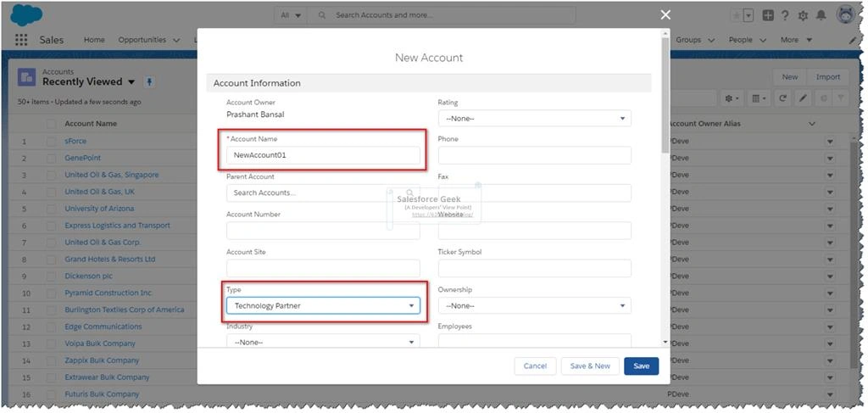Click the Cancel button
Viewport: 868px width, 413px height.
point(536,366)
